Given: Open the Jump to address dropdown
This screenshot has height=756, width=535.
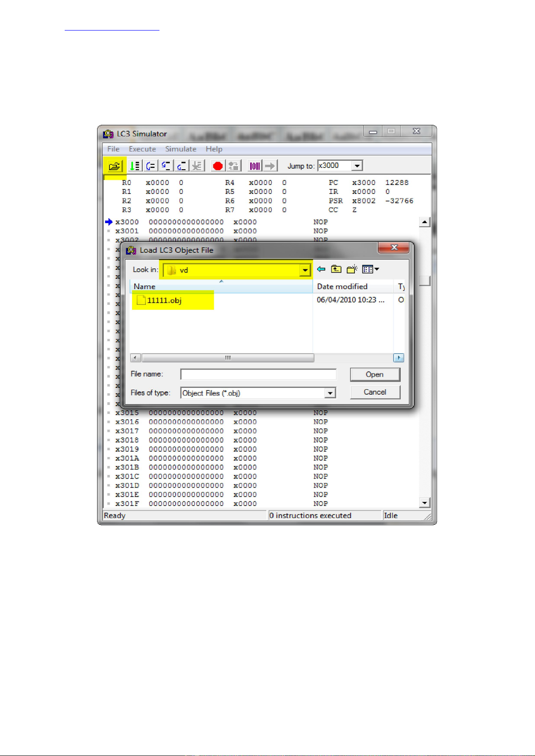Looking at the screenshot, I should point(357,166).
